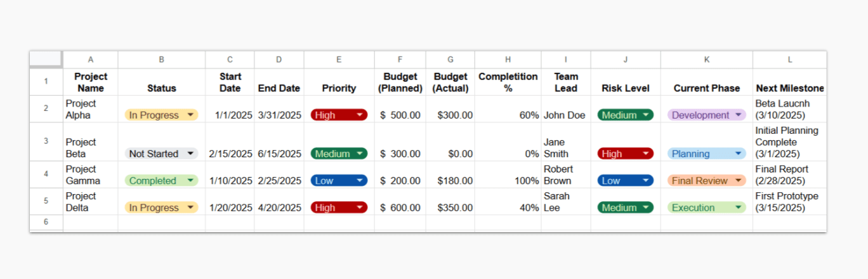Open the Development phase dropdown
868x279 pixels.
tap(706, 115)
